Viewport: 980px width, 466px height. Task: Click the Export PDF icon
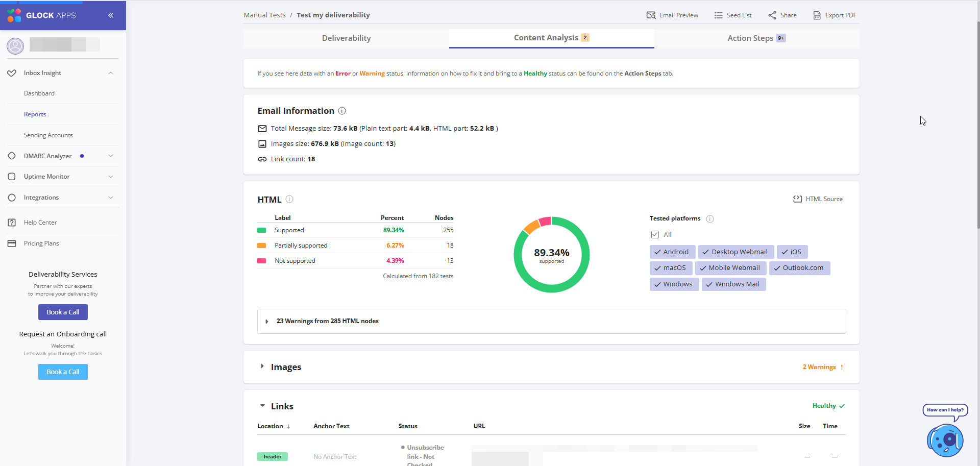(x=817, y=15)
